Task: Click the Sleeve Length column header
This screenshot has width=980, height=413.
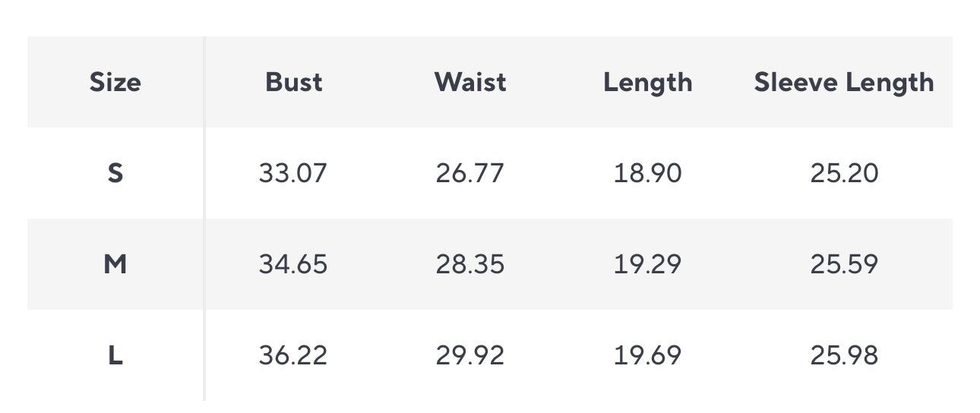Action: [x=843, y=82]
